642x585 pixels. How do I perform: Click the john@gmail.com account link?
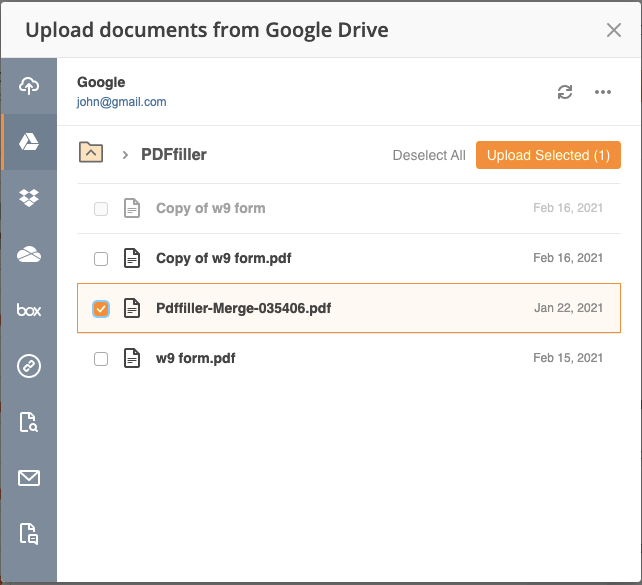click(x=122, y=102)
